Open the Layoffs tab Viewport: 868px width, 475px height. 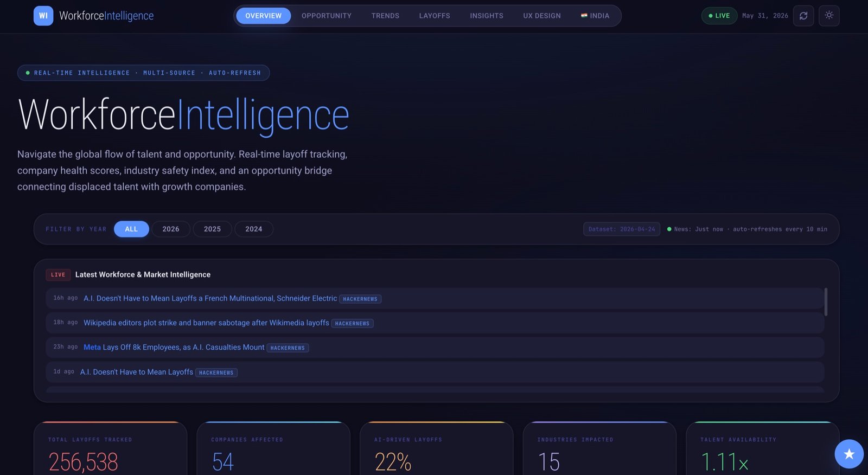point(435,16)
